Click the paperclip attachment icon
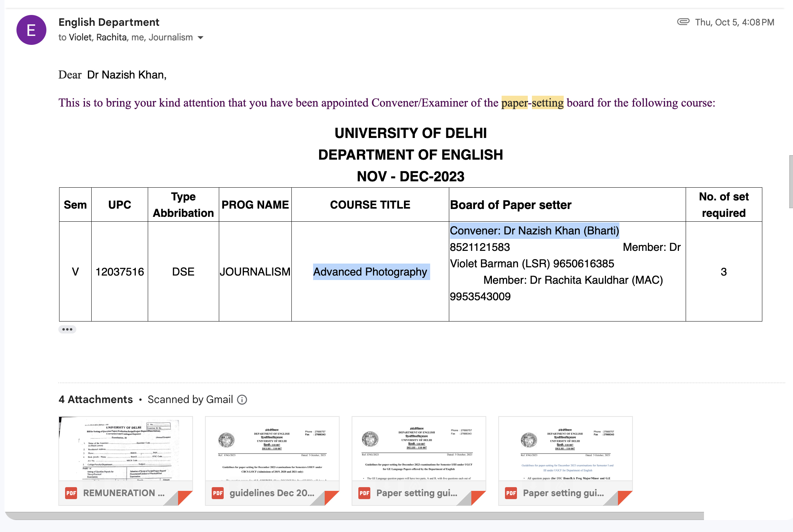Screen dimensions: 793x532 coord(683,22)
